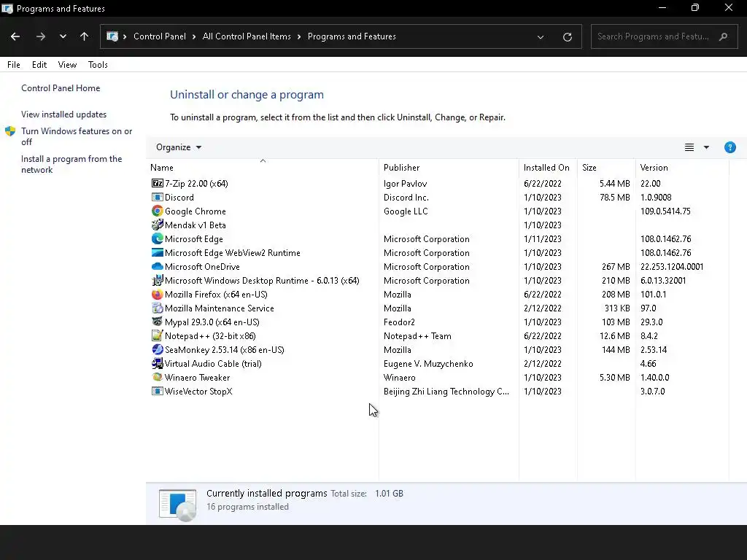Click the Winaero Tweaker icon
747x560 pixels.
(x=158, y=377)
